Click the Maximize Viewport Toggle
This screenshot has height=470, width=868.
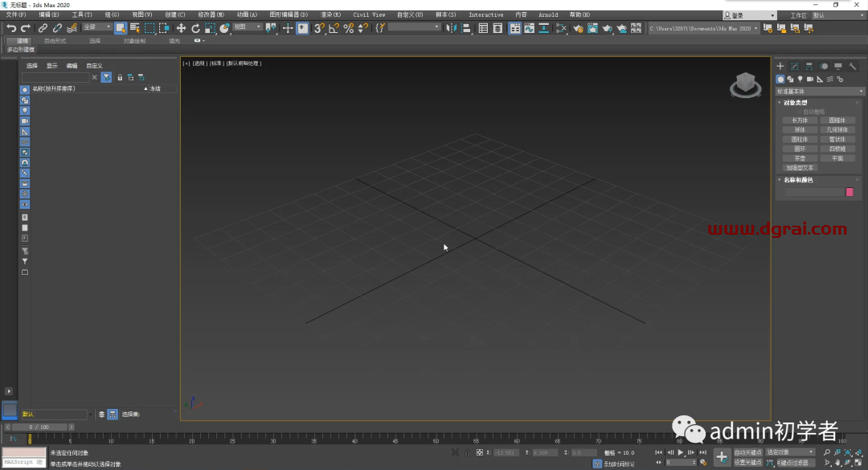858,463
